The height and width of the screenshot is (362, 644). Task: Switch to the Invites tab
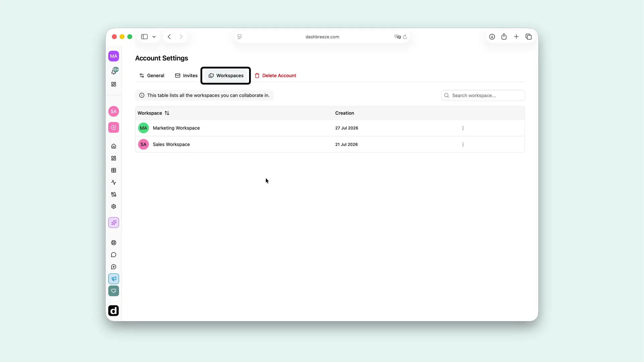click(x=186, y=76)
